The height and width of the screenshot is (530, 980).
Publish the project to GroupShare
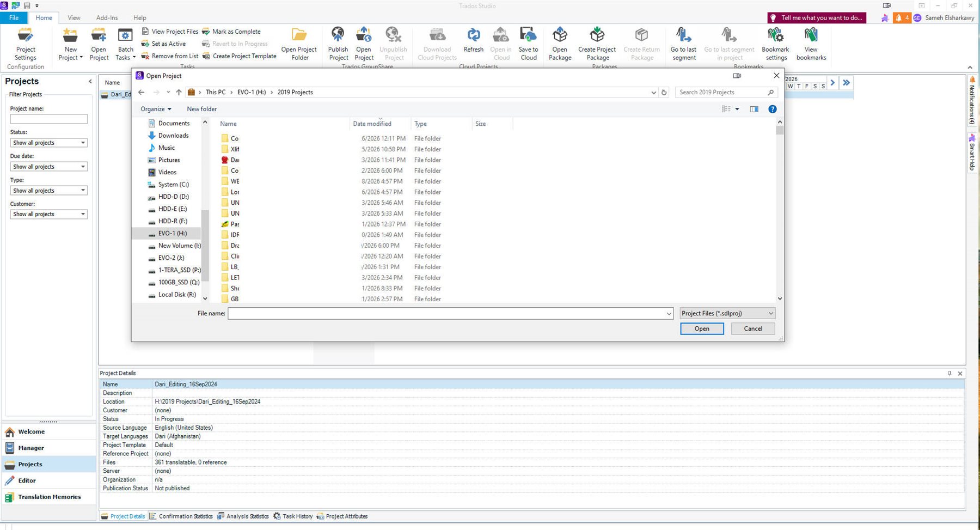(338, 42)
